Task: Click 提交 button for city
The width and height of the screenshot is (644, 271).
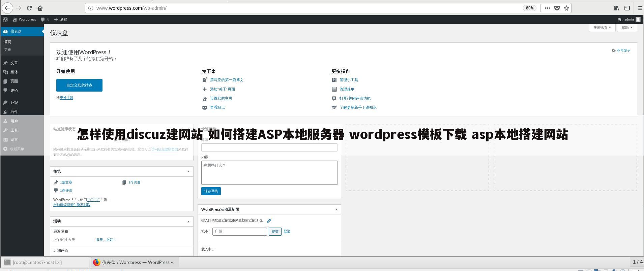Action: (275, 232)
